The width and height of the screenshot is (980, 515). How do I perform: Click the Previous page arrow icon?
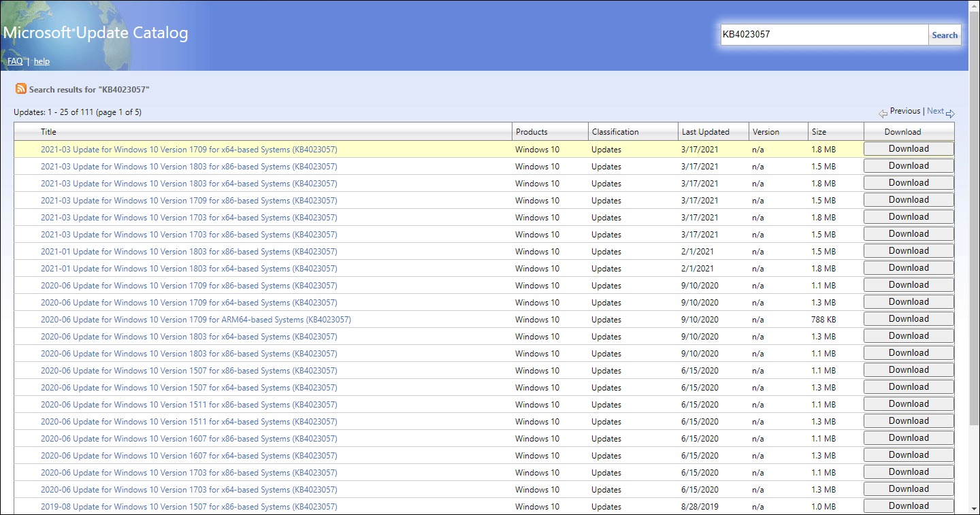click(883, 114)
